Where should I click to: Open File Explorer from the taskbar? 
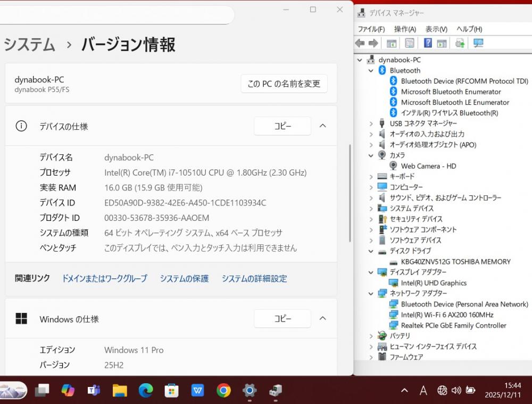click(x=120, y=391)
